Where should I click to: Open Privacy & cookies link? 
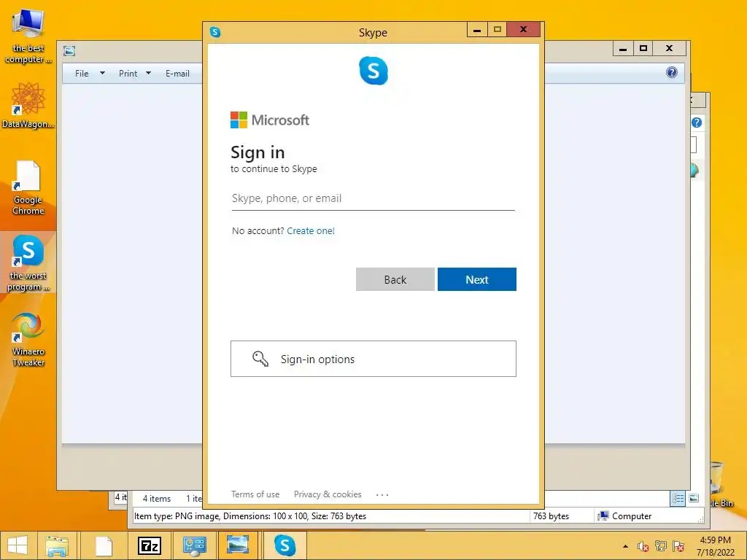[328, 494]
